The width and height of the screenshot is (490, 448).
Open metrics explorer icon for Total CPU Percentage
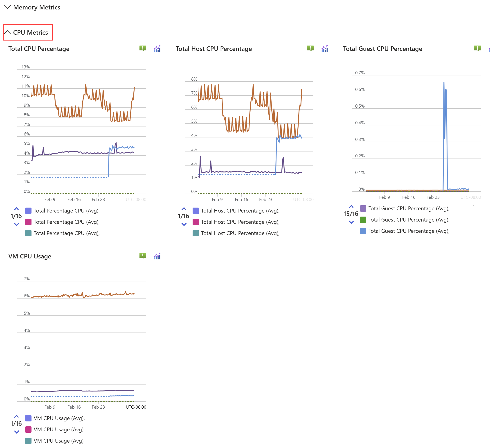157,49
